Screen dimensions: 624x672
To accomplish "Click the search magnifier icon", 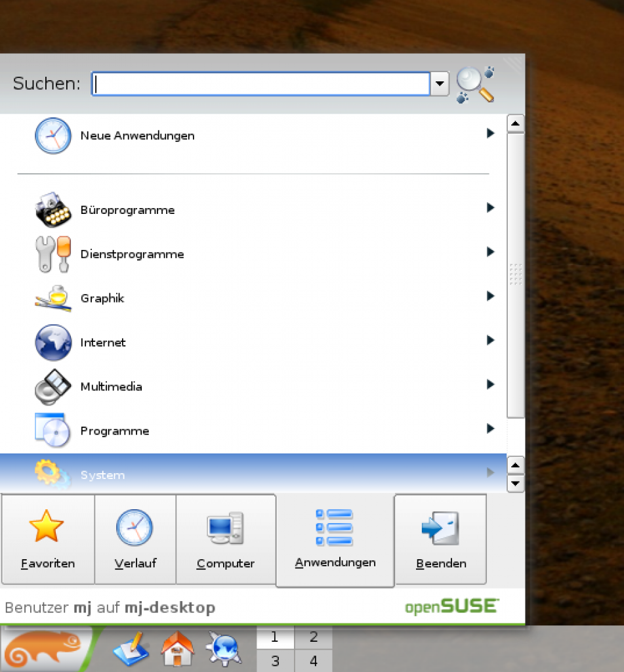I will point(475,84).
